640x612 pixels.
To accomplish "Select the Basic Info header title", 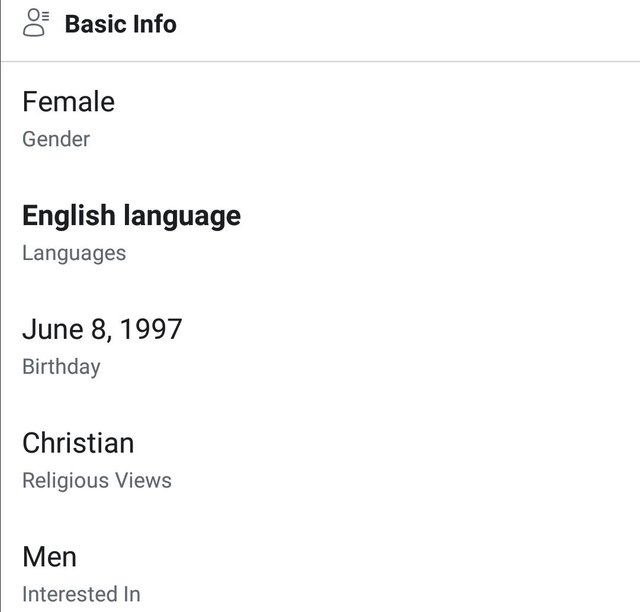I will [x=121, y=24].
